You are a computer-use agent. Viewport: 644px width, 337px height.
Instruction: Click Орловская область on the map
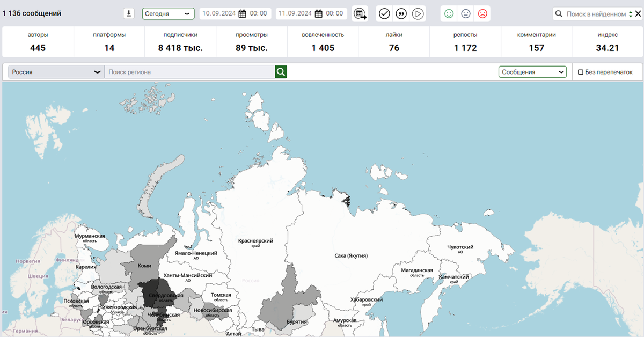pyautogui.click(x=96, y=324)
